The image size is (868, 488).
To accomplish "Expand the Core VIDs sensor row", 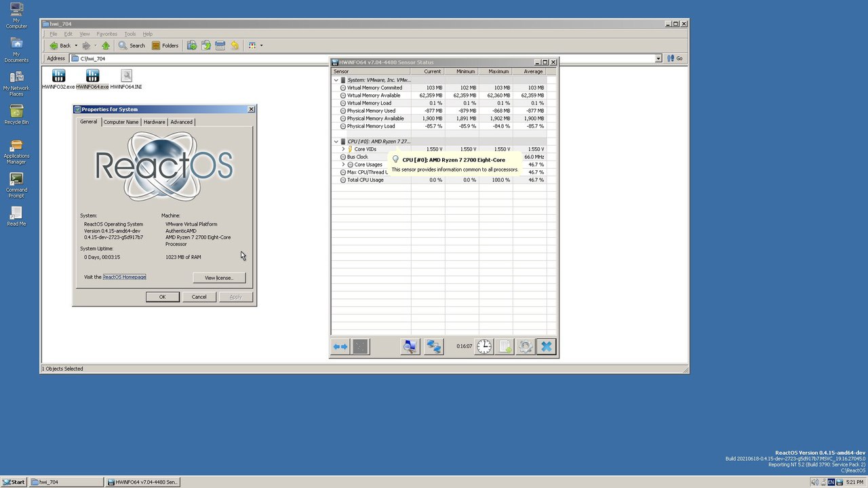I will (x=343, y=149).
